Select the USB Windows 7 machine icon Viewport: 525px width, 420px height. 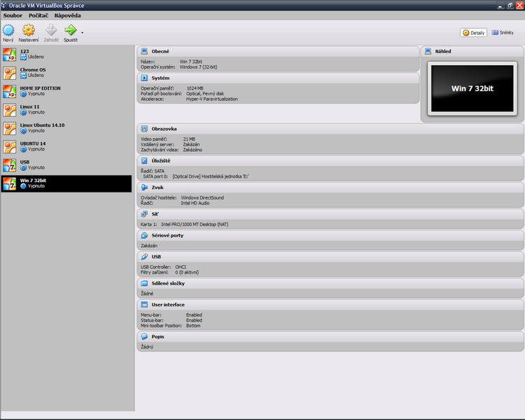pos(10,164)
